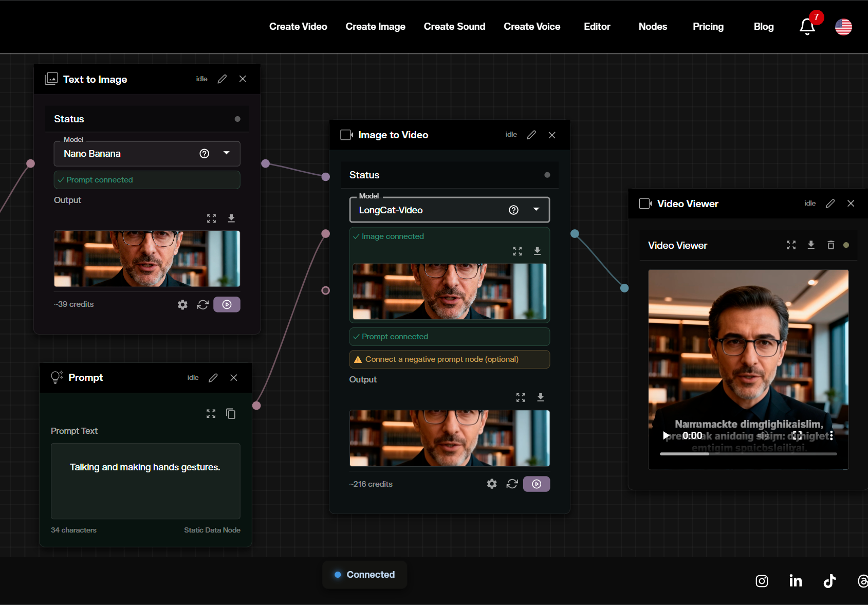This screenshot has height=605, width=868.
Task: Click the Prompt Text input area
Action: coord(145,481)
